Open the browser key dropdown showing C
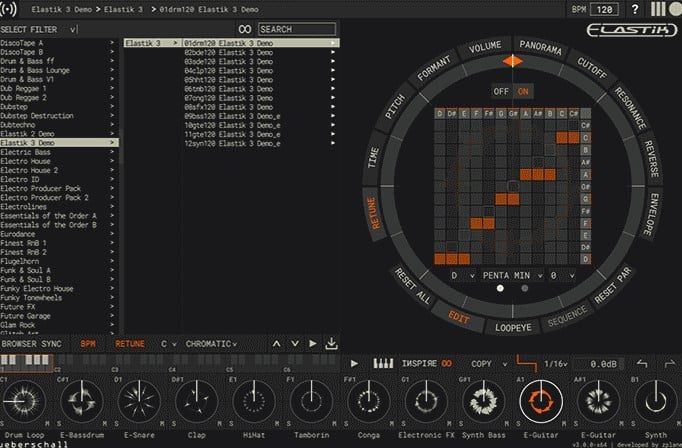Image resolution: width=682 pixels, height=448 pixels. point(168,344)
